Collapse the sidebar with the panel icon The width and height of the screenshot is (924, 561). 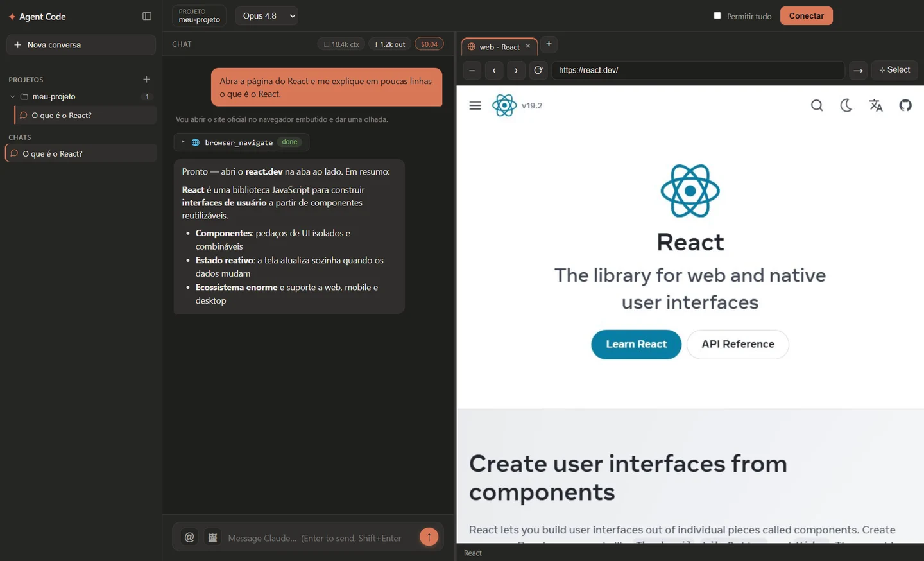tap(147, 16)
